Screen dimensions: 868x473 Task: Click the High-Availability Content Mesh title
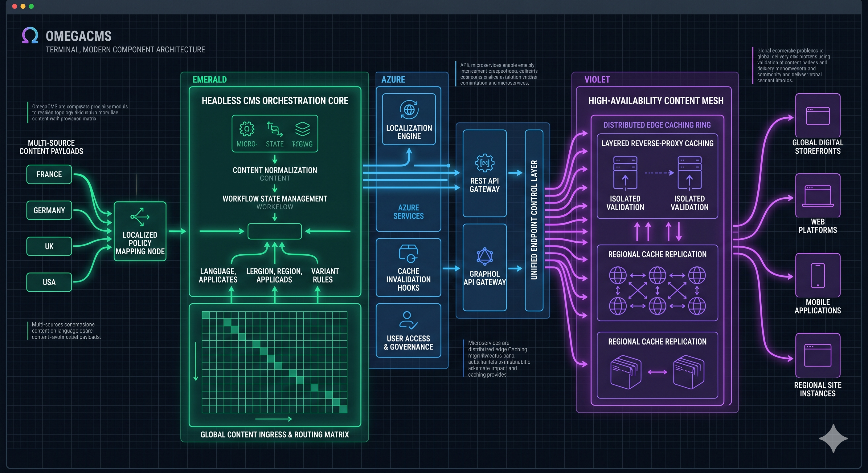click(656, 101)
